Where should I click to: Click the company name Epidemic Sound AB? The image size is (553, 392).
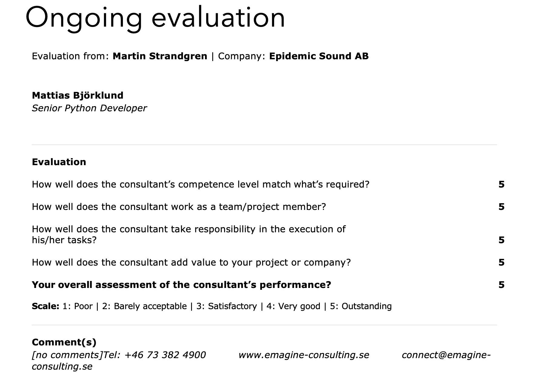click(319, 56)
